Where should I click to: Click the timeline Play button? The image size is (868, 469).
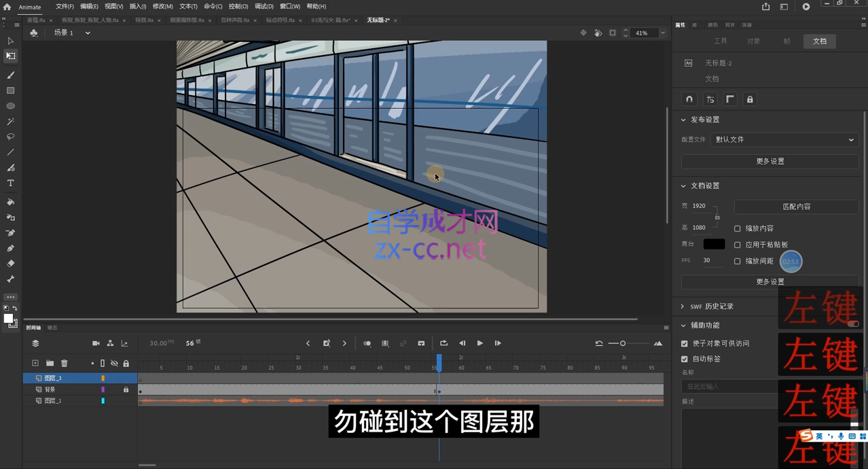coord(480,343)
